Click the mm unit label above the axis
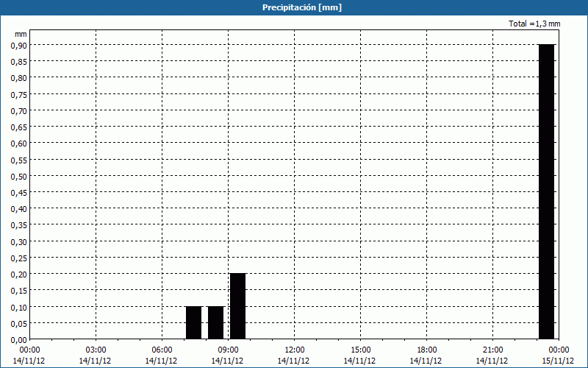Viewport: 588px width, 368px height. point(21,34)
